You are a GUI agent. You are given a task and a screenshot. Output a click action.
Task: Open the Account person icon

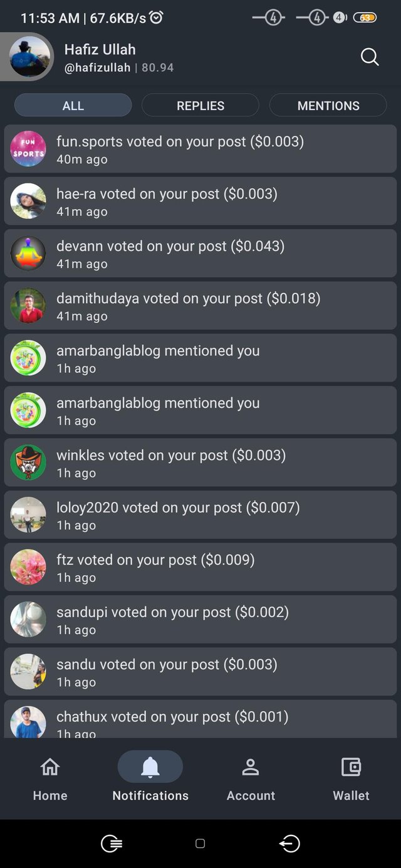[251, 767]
